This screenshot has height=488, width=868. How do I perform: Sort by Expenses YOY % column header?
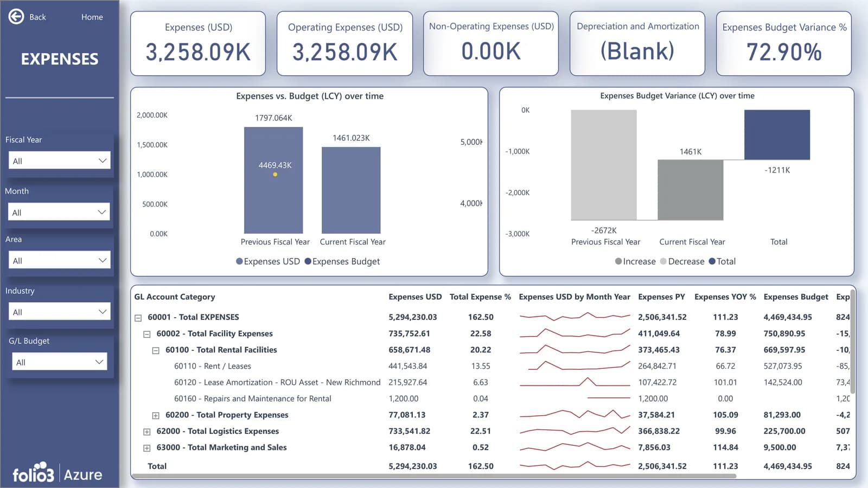725,297
